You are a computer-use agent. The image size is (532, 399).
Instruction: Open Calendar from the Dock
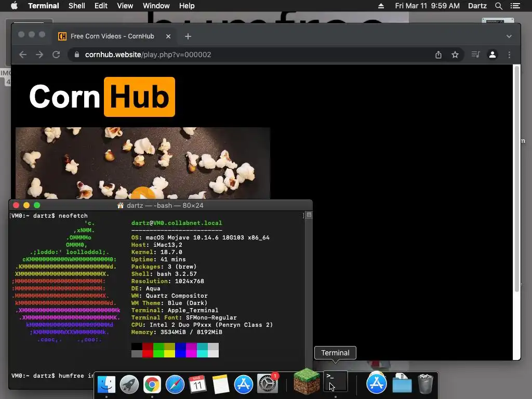(197, 384)
